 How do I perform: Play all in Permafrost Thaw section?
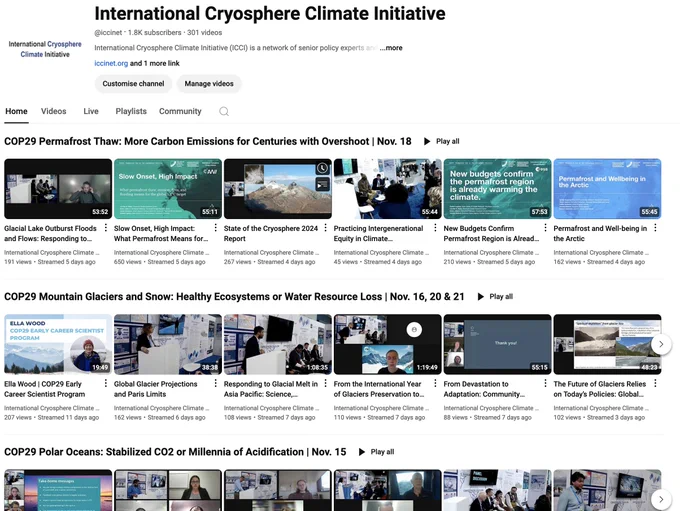tap(441, 141)
